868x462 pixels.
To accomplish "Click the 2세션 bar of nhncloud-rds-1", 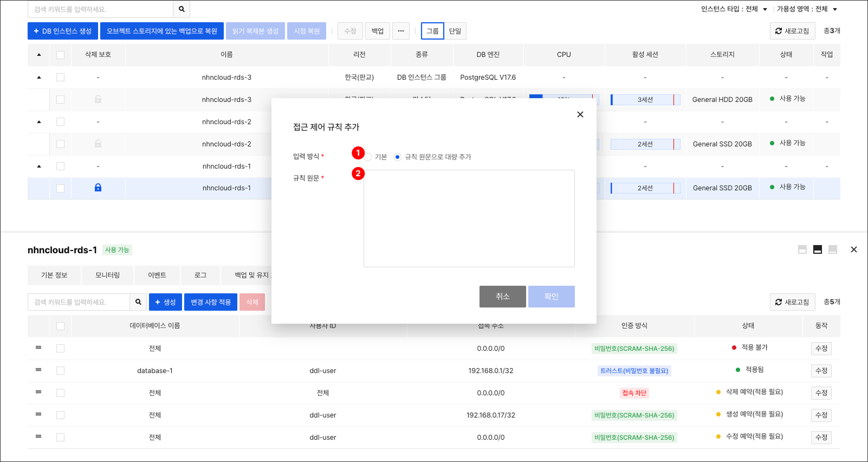I will click(x=645, y=188).
